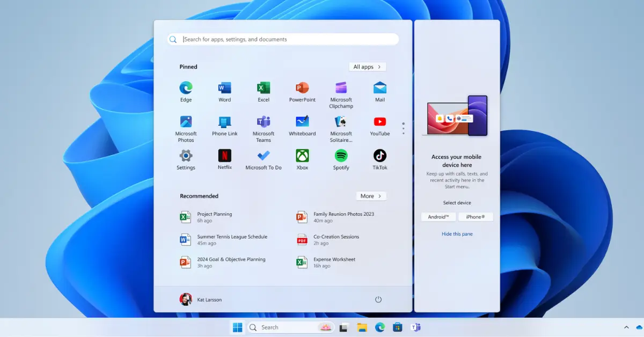The image size is (644, 337).
Task: Choose iPhone as the mobile device
Action: pos(475,217)
